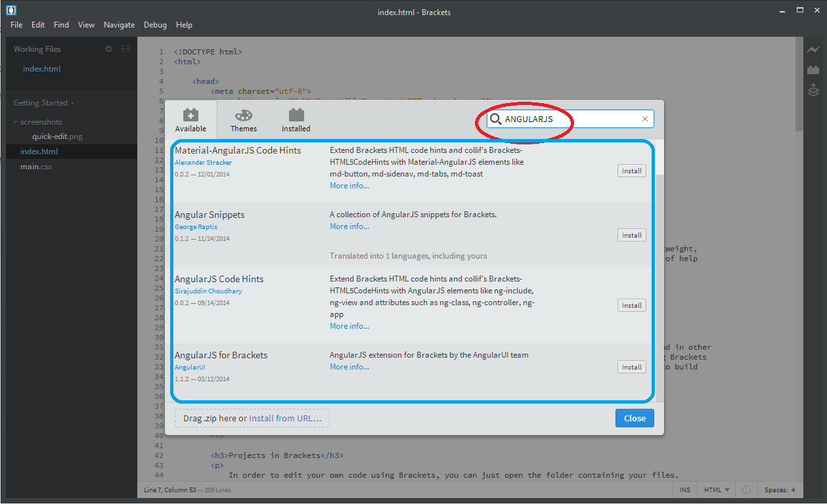Screen dimensions: 827x504
Task: Open quick-edit.png in file tree
Action: point(57,136)
